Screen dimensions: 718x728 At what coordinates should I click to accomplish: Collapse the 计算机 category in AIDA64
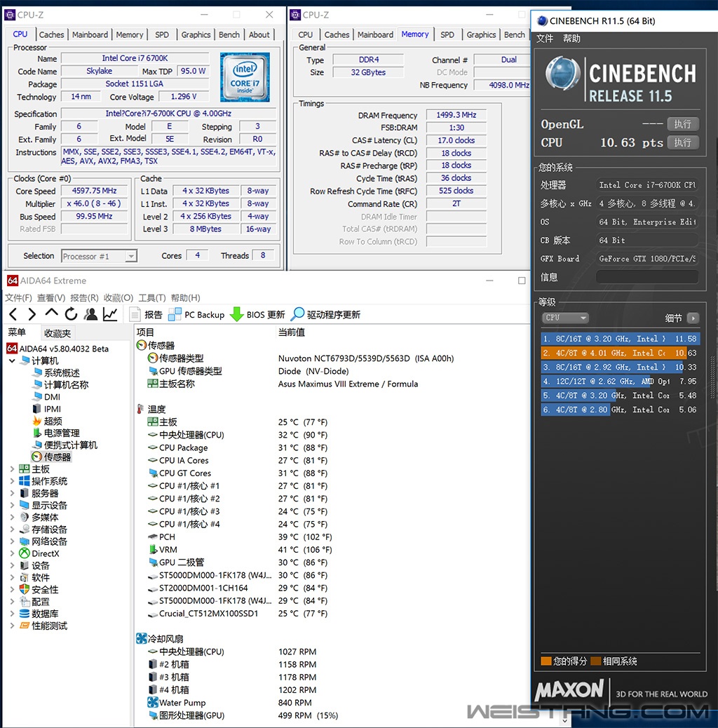[13, 360]
